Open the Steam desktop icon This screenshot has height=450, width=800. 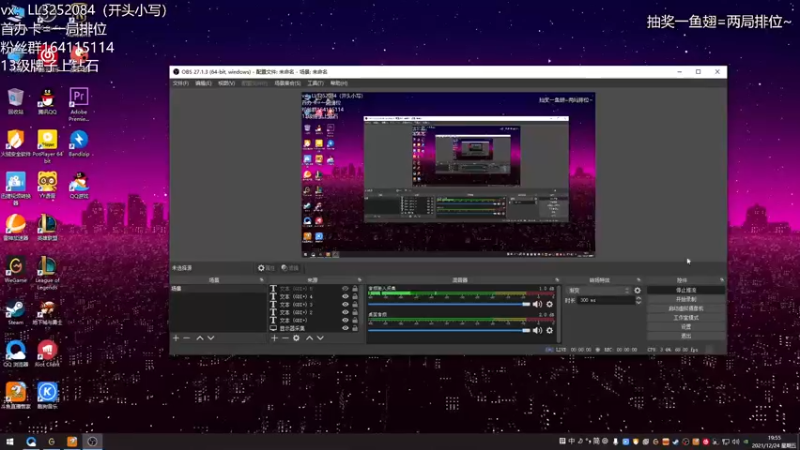15,313
